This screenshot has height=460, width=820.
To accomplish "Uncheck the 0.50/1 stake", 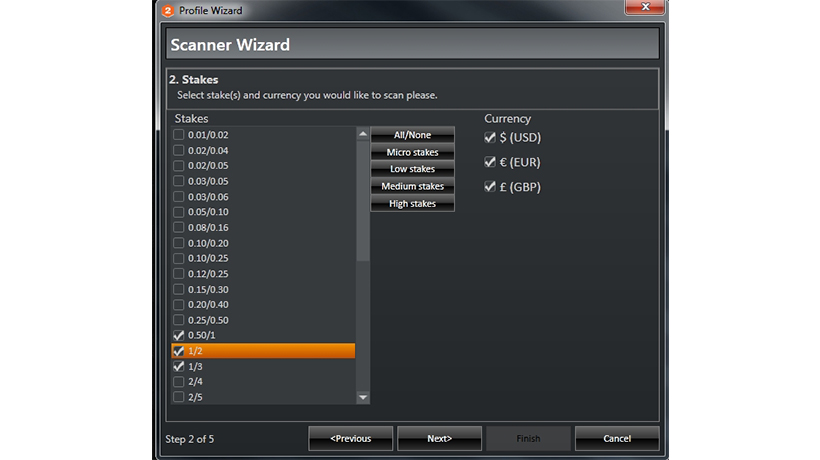I will [179, 335].
